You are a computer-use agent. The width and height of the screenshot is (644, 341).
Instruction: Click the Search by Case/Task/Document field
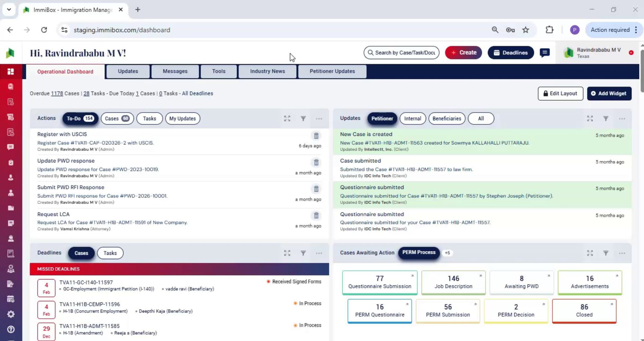pos(401,53)
